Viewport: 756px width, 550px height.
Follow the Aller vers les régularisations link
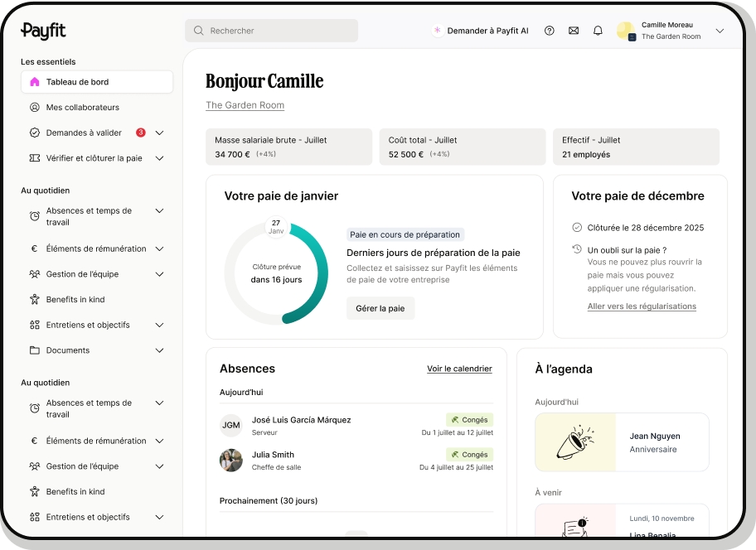coord(642,306)
